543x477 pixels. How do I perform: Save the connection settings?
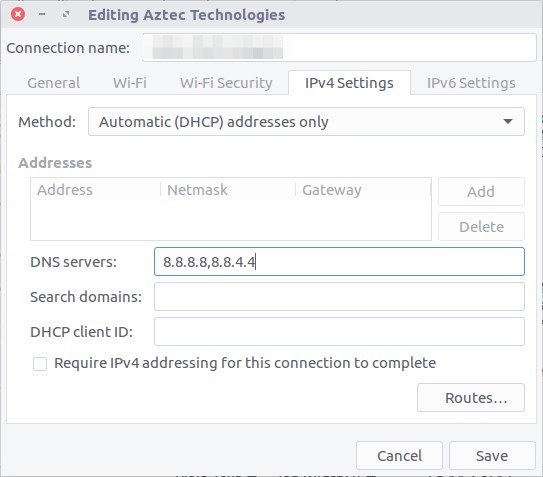click(x=492, y=456)
